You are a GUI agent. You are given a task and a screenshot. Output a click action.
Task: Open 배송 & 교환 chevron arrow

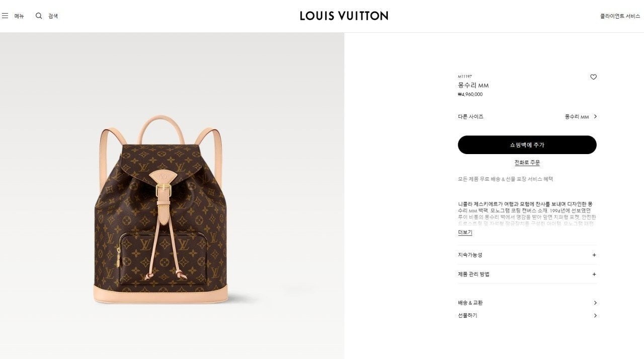[x=595, y=303]
